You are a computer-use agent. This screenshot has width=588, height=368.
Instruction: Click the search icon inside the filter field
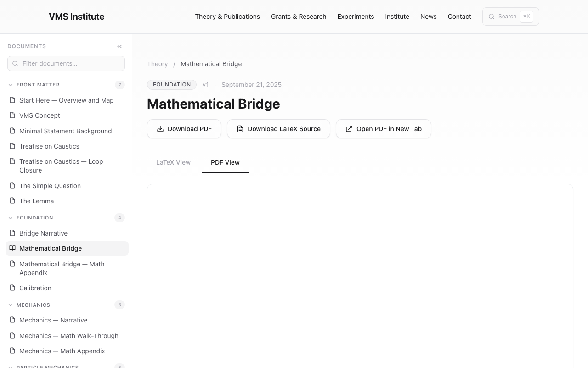[x=15, y=63]
